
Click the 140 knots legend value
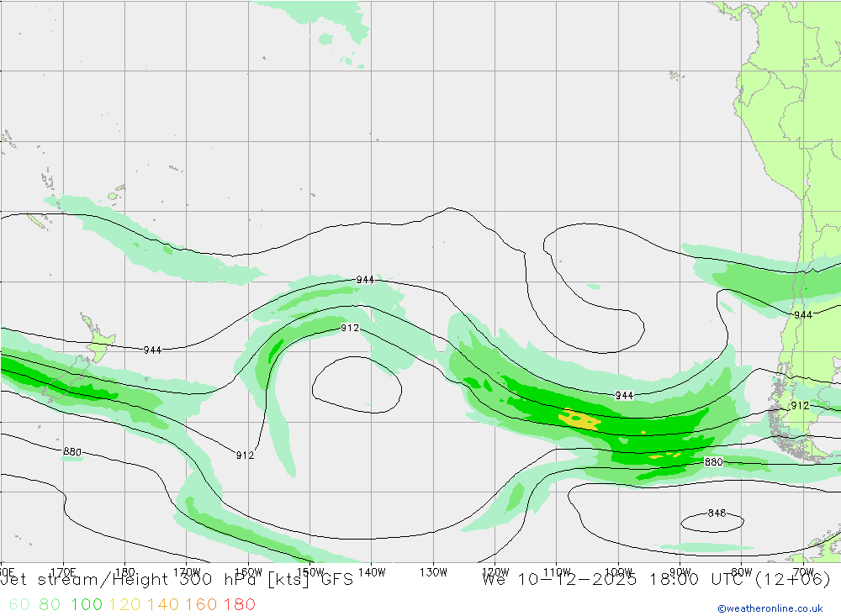[x=162, y=604]
